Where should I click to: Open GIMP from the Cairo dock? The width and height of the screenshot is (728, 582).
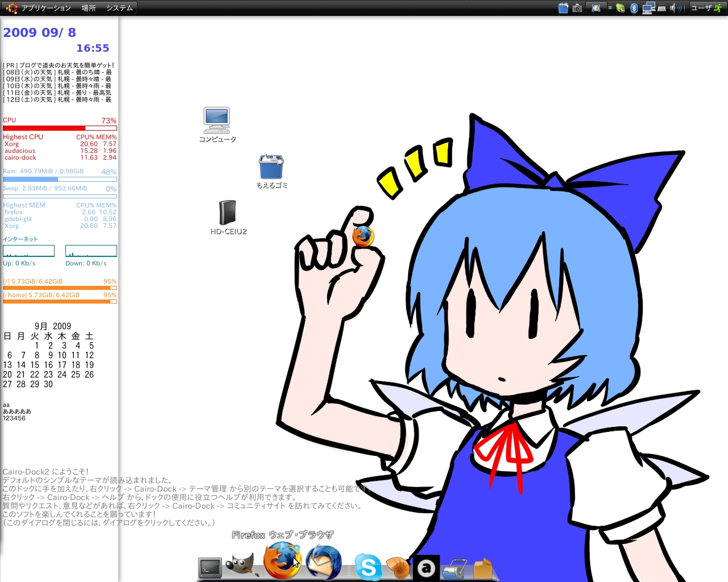click(242, 566)
